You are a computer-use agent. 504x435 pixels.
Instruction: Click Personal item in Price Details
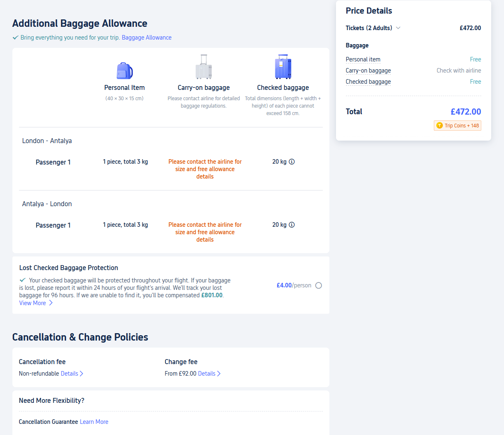363,59
